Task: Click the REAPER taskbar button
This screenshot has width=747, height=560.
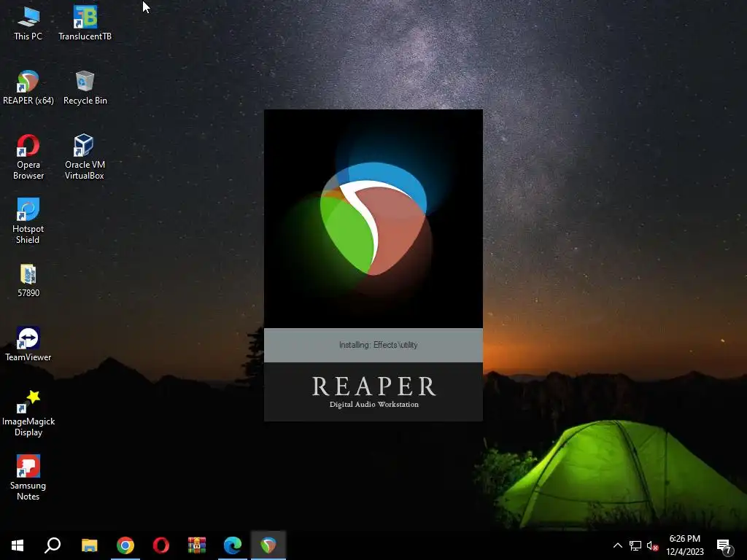Action: [x=268, y=545]
